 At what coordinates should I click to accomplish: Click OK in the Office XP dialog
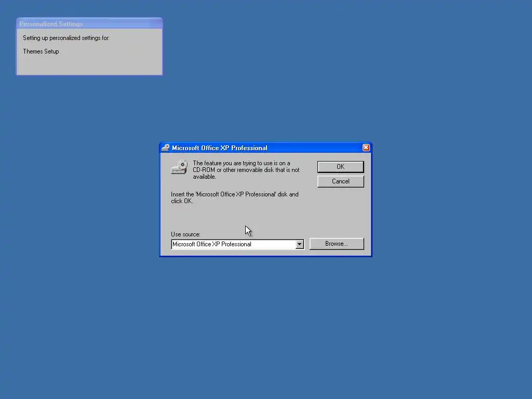pos(340,167)
